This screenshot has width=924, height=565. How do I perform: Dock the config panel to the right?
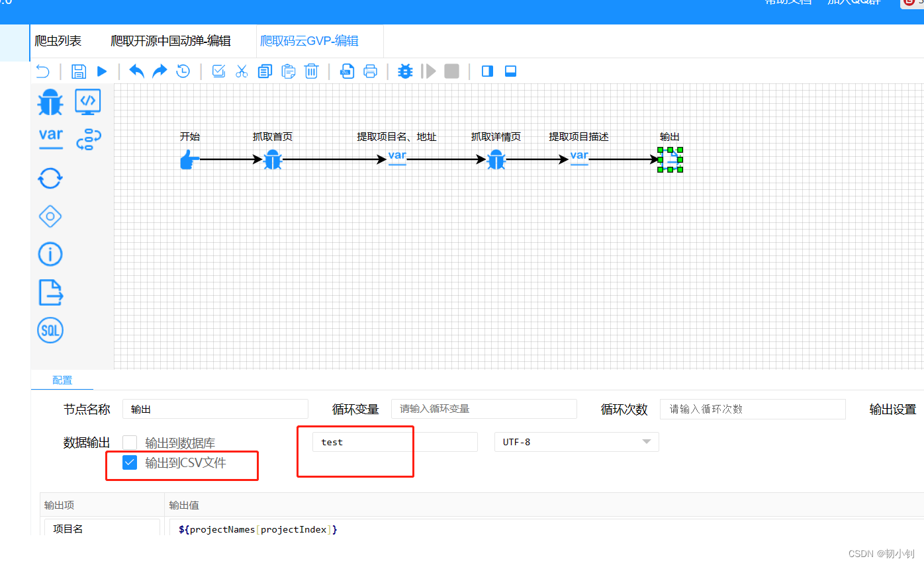tap(487, 71)
